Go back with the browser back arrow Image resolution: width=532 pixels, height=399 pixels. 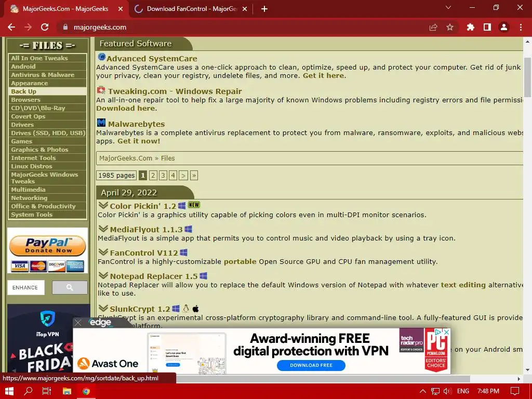[x=11, y=27]
